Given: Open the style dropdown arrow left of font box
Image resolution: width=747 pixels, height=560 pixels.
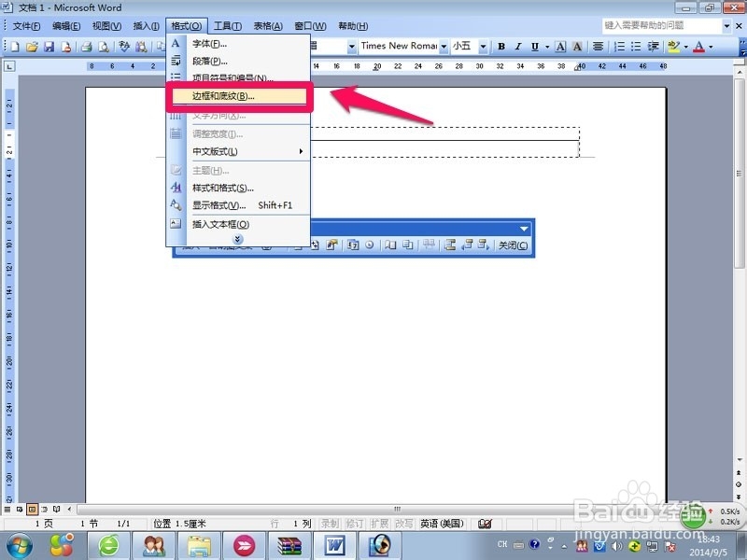Looking at the screenshot, I should (352, 46).
